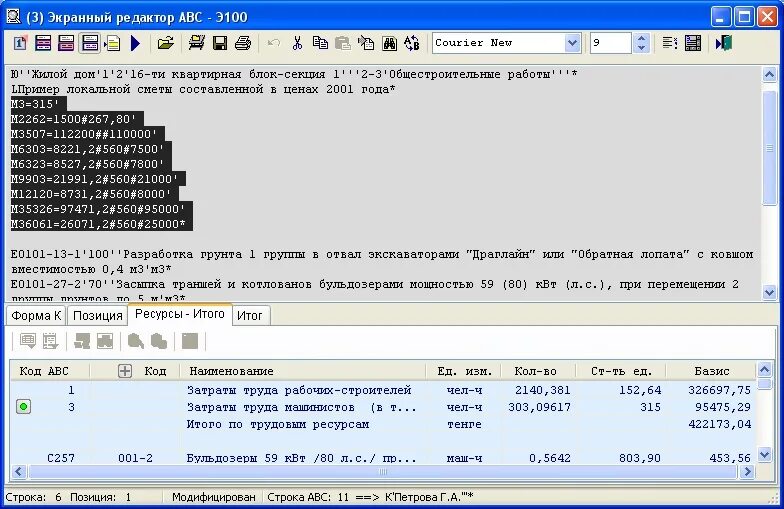Click resource table scroll down arrow
784x509 pixels.
click(x=764, y=454)
